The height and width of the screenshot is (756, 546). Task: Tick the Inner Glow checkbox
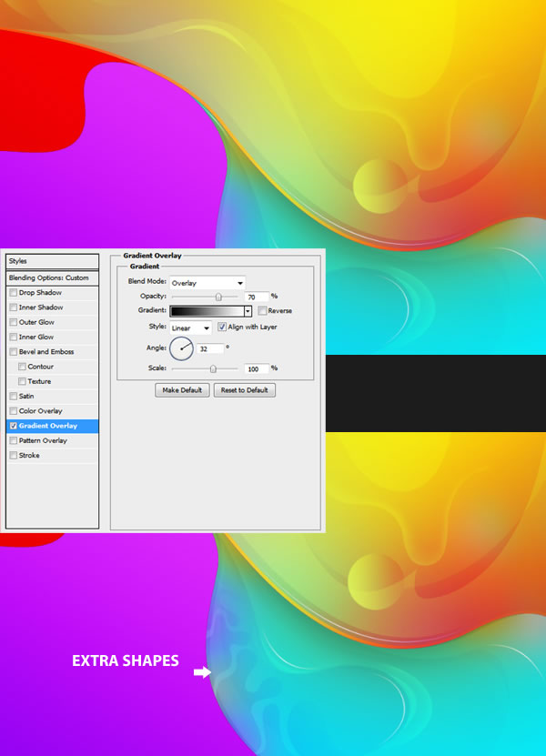point(14,337)
